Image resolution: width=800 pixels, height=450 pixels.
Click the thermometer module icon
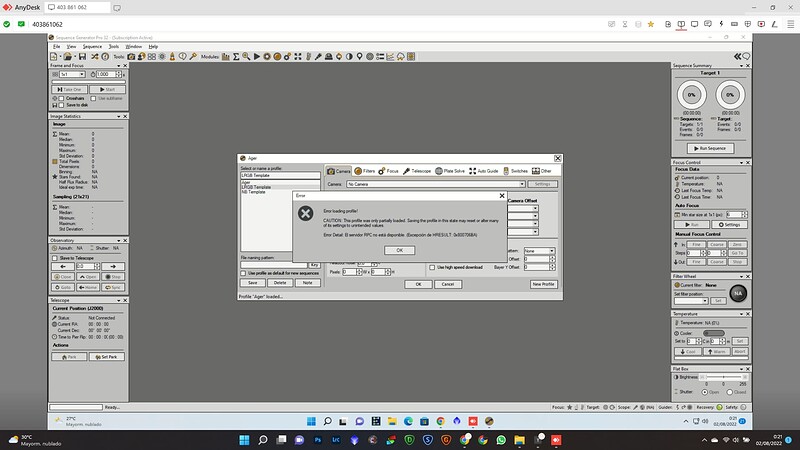[x=308, y=57]
